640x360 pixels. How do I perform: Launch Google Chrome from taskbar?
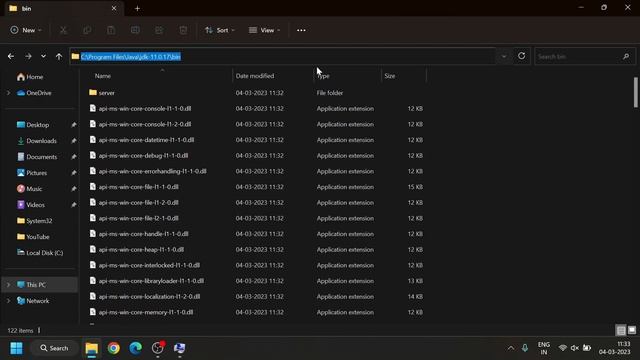tap(114, 348)
